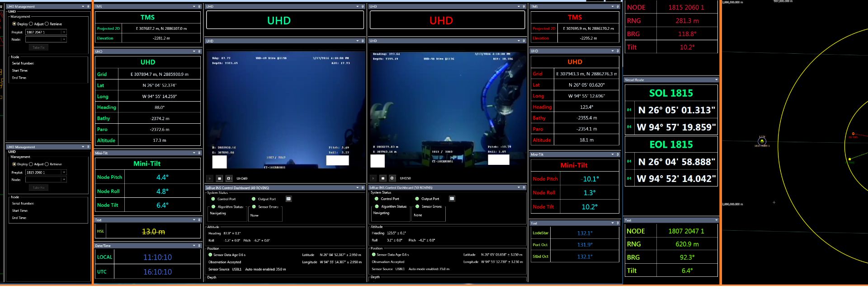
Task: Click the RNG value 281.3 m
Action: [x=687, y=21]
